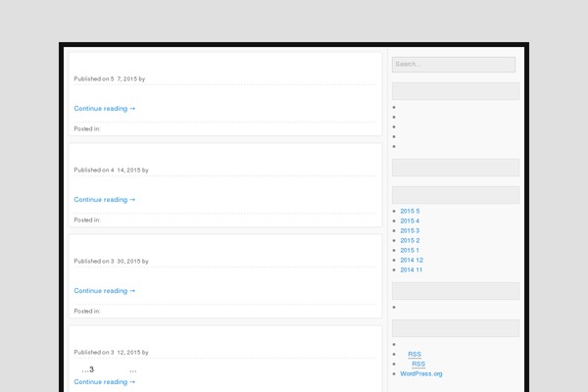This screenshot has height=392, width=588.
Task: Open Continue reading for 3 30, 2015 post
Action: click(x=104, y=291)
